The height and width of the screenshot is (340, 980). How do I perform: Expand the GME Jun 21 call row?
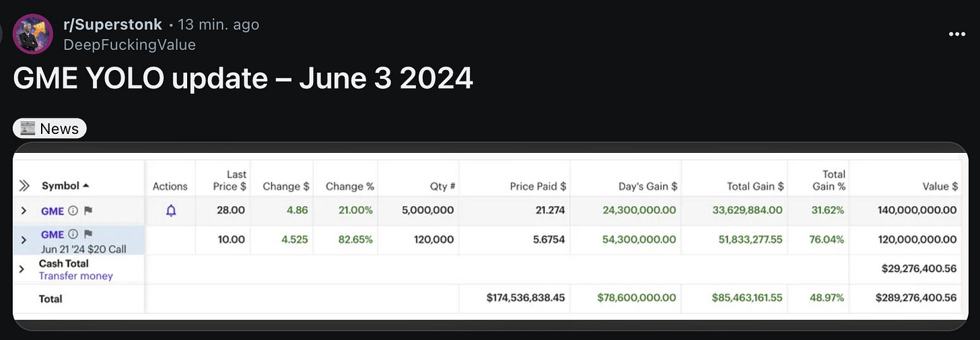click(24, 240)
